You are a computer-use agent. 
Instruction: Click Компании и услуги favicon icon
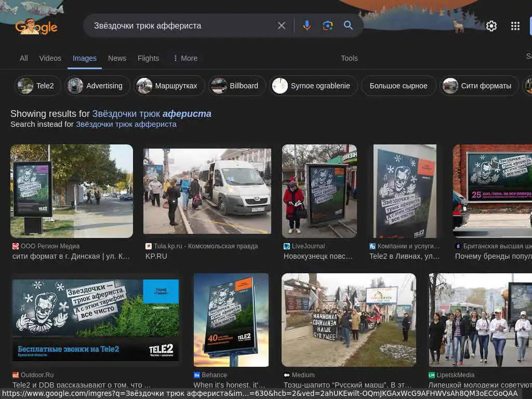[372, 246]
